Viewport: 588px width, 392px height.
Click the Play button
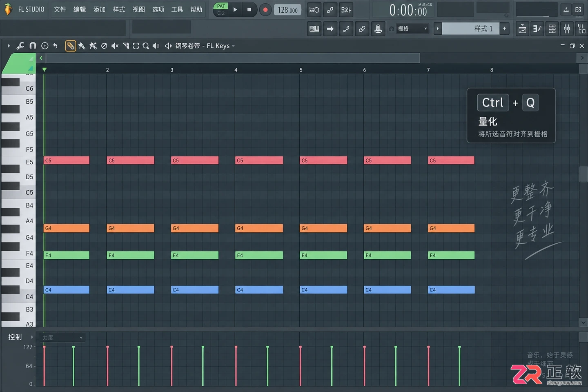click(235, 9)
